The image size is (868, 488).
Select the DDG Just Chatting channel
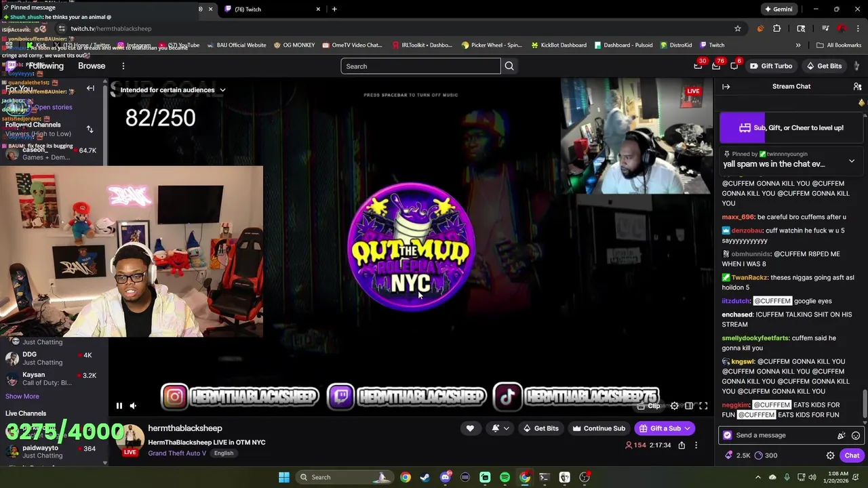tap(52, 358)
